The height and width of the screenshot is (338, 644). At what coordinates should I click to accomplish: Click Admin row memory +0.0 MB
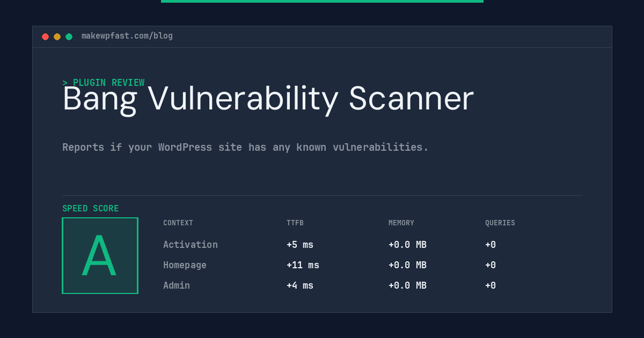407,285
